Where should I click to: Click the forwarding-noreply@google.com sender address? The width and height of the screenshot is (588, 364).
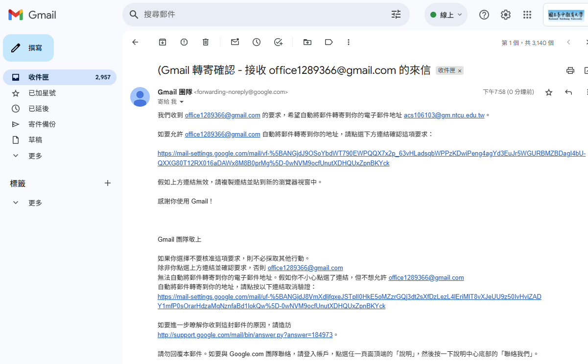point(241,92)
